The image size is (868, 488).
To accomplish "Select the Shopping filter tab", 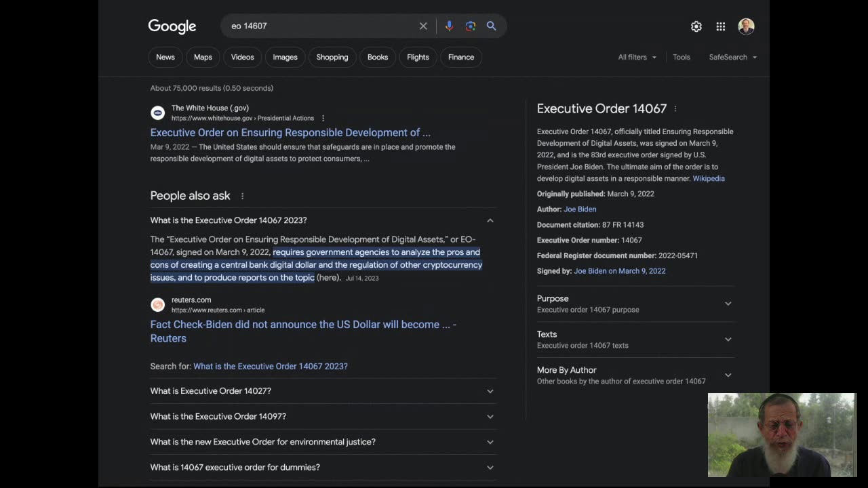I will 332,57.
